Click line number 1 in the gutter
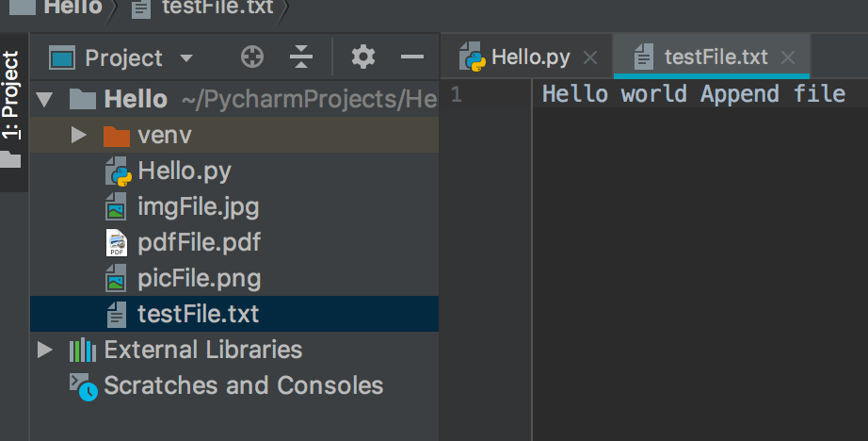This screenshot has width=868, height=441. (456, 94)
